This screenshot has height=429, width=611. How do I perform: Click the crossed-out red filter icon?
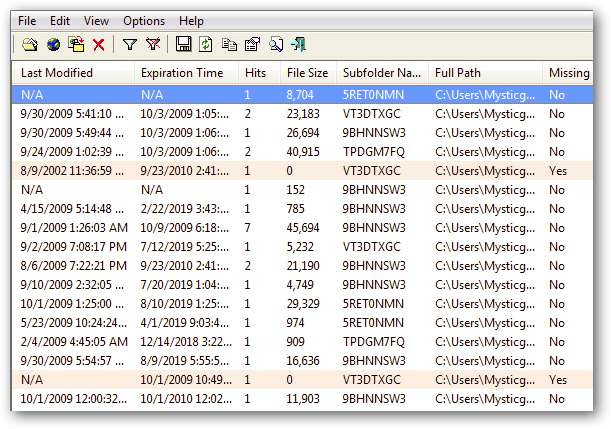pos(152,44)
